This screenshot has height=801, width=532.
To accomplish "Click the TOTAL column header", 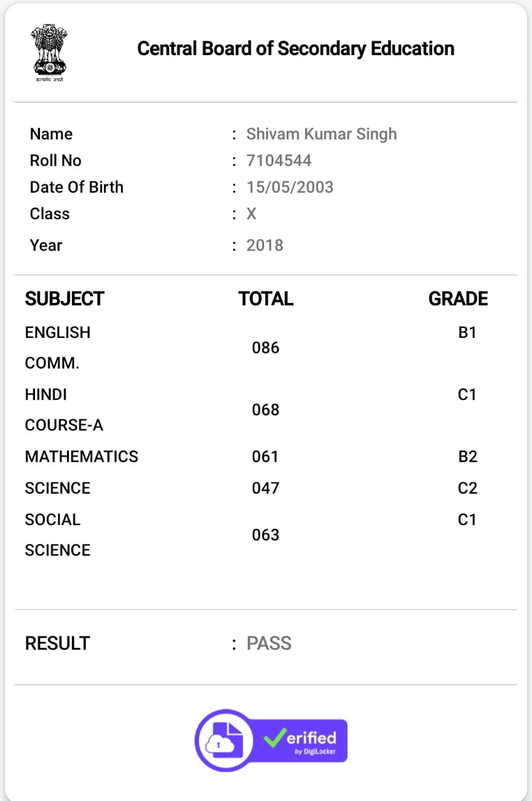I will 266,298.
